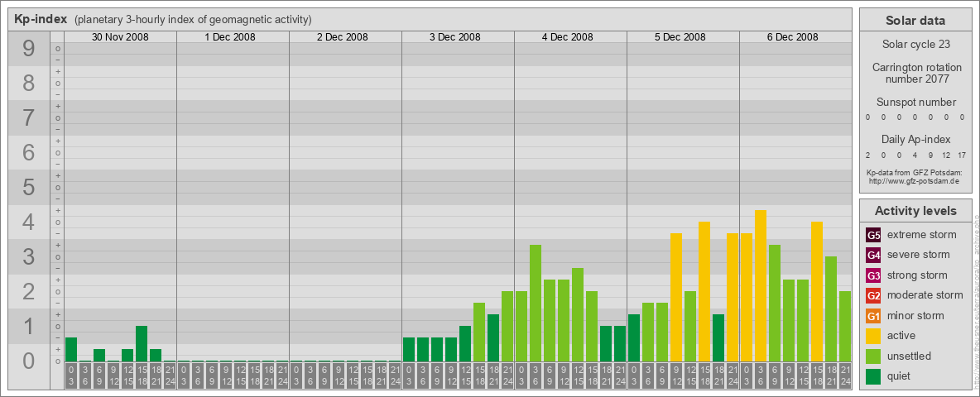Click the G2 moderate storm badge
Screen dimensions: 980x397
(873, 295)
